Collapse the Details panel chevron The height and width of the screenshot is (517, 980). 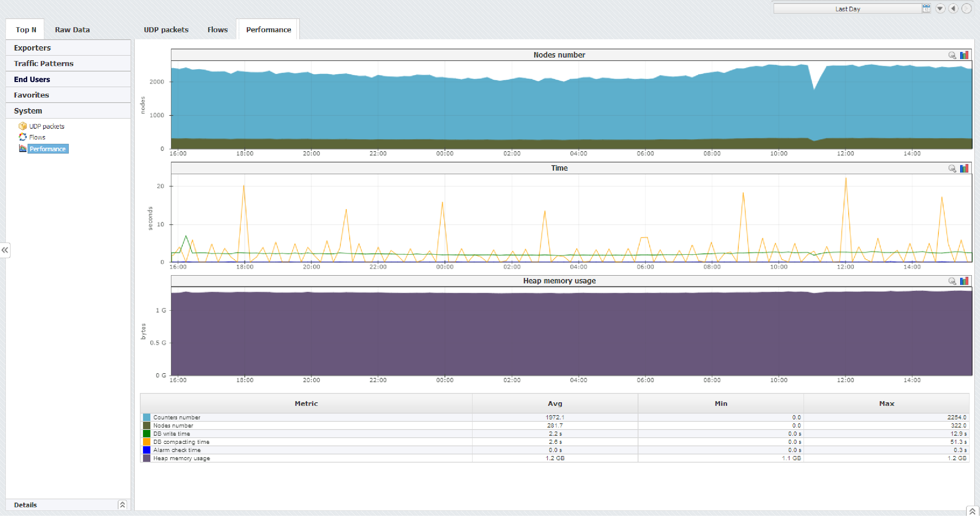coord(123,504)
